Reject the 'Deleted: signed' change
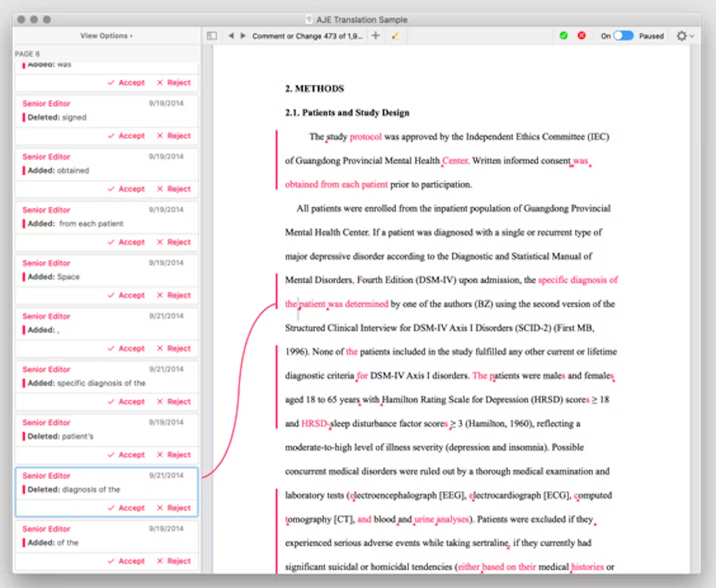Viewport: 716px width, 588px height. tap(174, 136)
